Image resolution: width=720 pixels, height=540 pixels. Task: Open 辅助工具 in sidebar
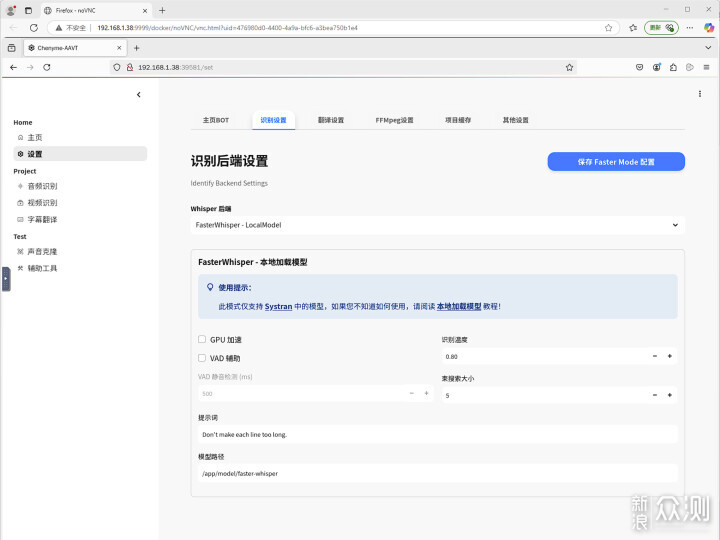[80, 268]
